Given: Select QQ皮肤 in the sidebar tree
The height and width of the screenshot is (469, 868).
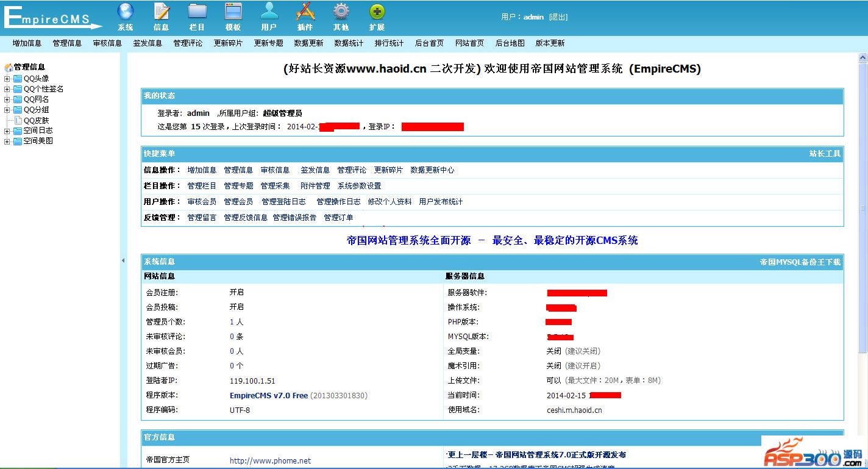Looking at the screenshot, I should (36, 121).
